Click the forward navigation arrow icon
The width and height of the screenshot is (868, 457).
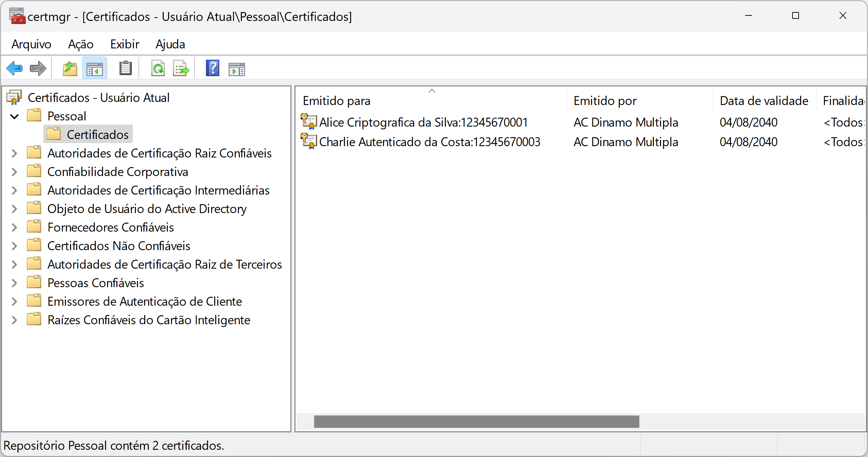coord(38,68)
